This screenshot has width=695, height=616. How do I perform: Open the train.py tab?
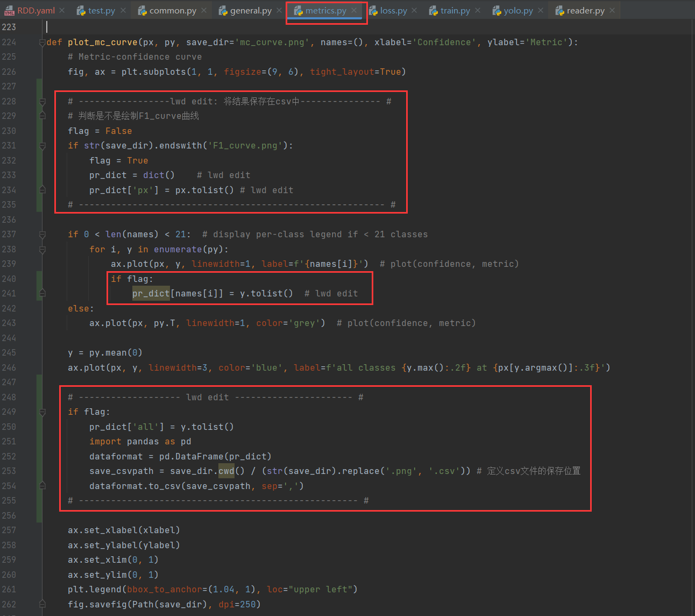(455, 11)
